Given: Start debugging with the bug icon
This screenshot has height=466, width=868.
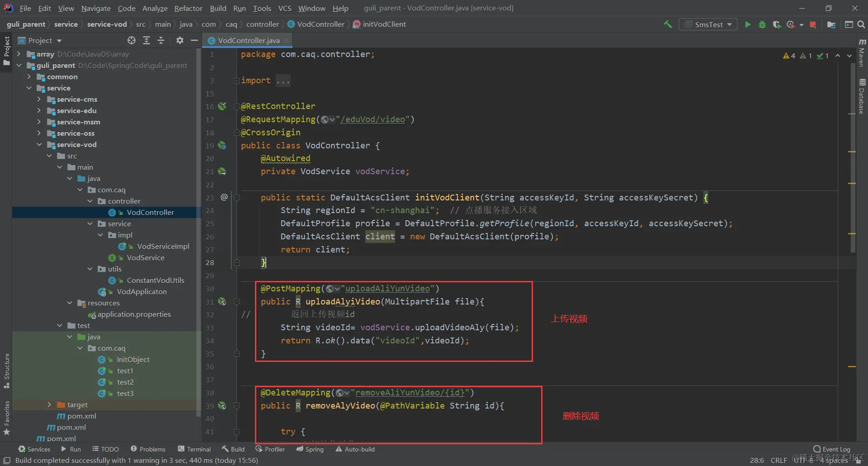Looking at the screenshot, I should tap(762, 24).
